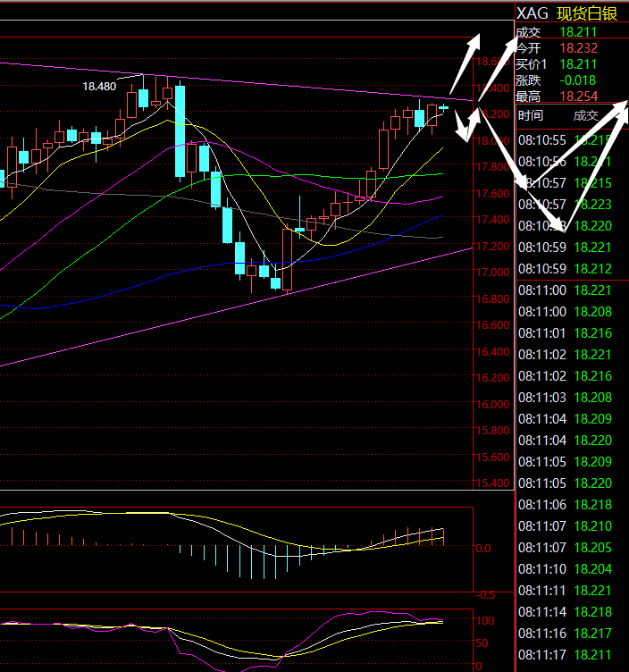The width and height of the screenshot is (629, 672).
Task: Click the 今开 open price 18.232
Action: click(x=578, y=48)
